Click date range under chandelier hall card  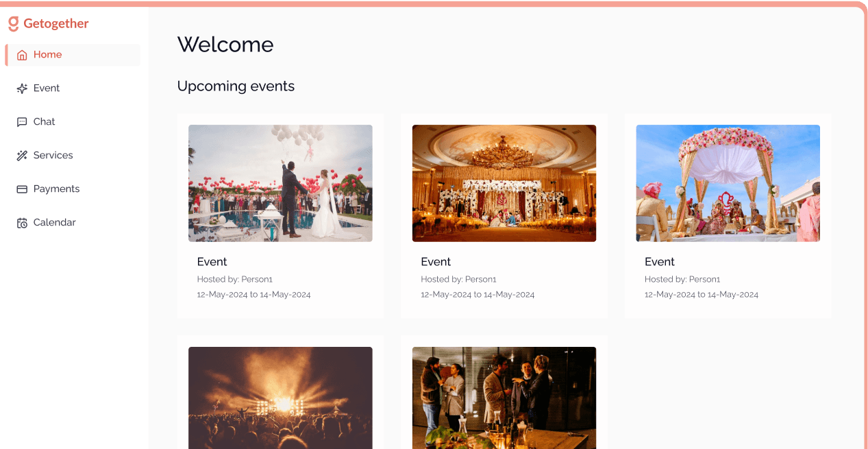click(x=478, y=295)
